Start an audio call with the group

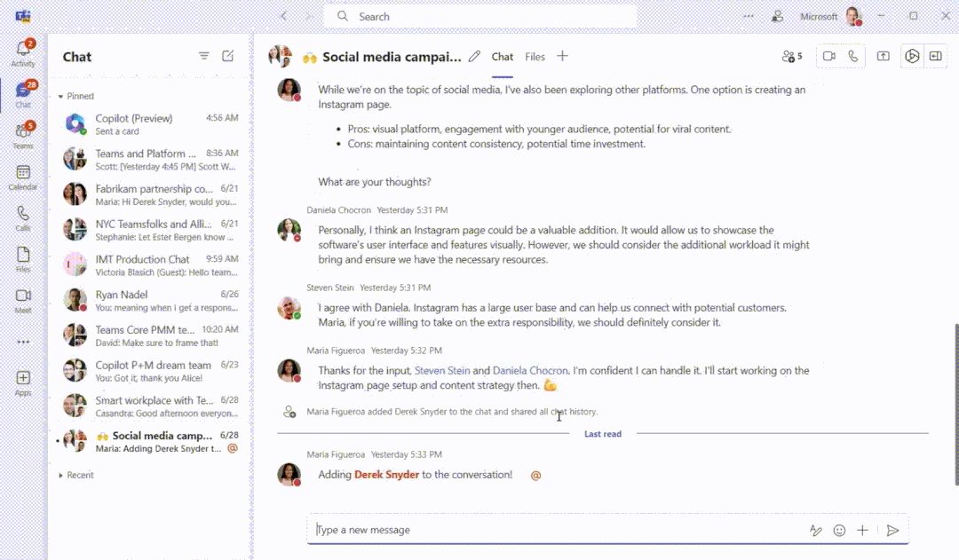pos(853,57)
